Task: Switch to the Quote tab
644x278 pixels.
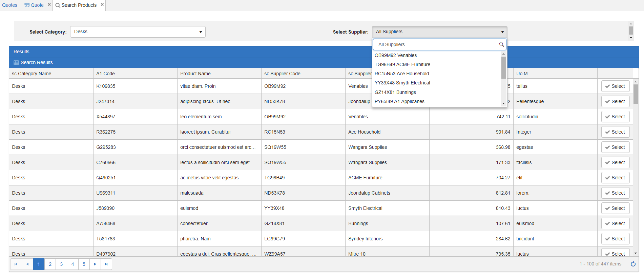Action: [x=34, y=5]
